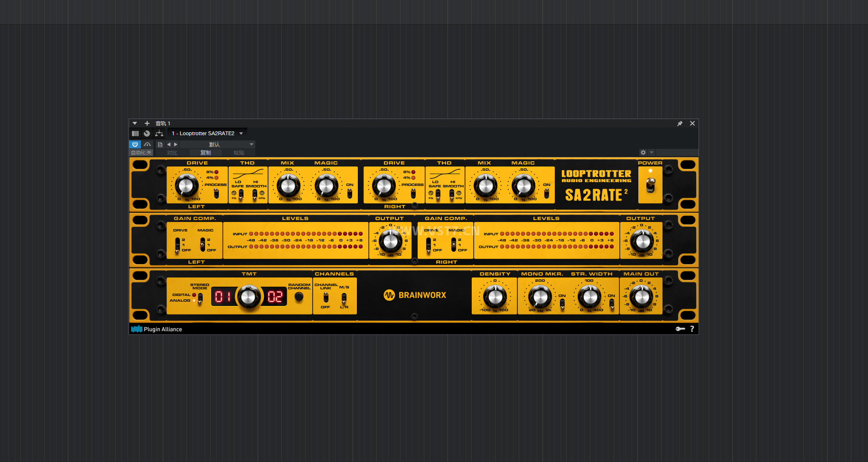Image resolution: width=868 pixels, height=462 pixels.
Task: Open the routing tree icon
Action: point(159,133)
